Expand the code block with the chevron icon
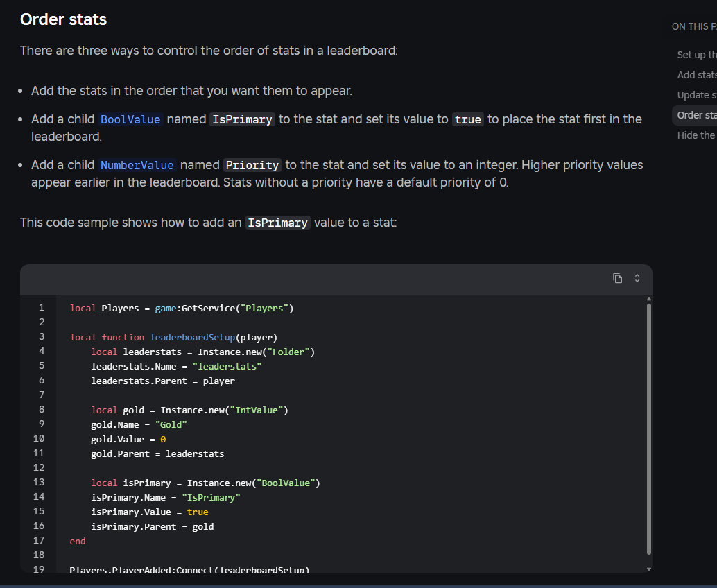The image size is (717, 588). [x=637, y=277]
